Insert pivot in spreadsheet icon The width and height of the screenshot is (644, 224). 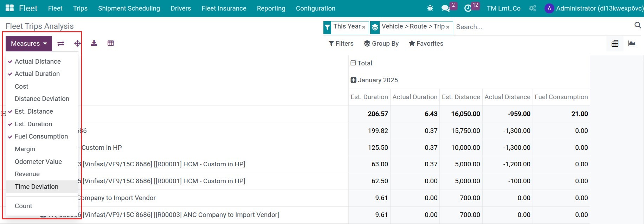[x=111, y=43]
